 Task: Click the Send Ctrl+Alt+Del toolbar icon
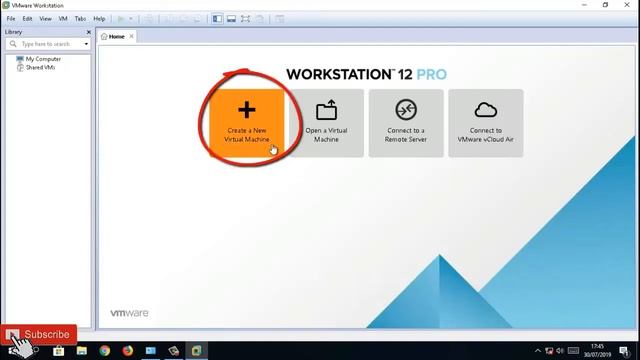(x=149, y=19)
